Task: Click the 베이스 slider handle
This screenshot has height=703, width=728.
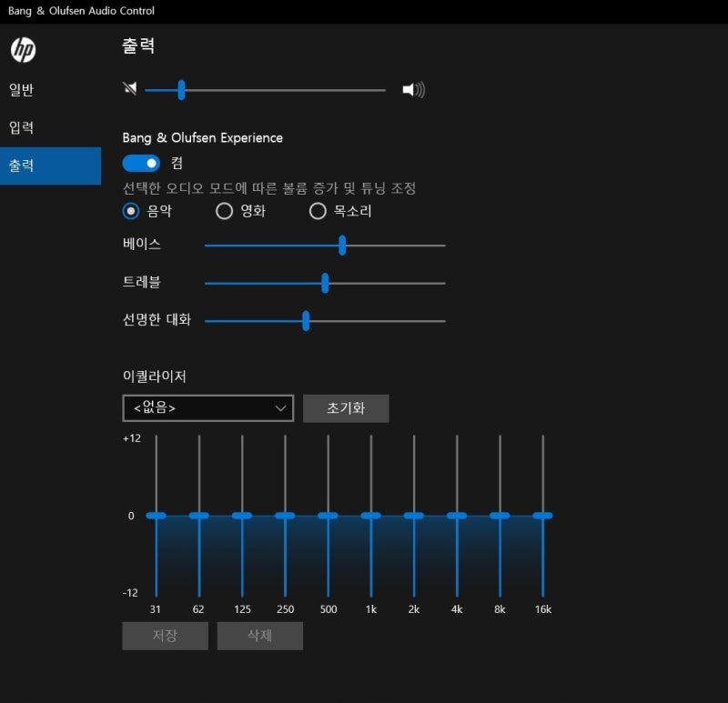Action: tap(342, 245)
